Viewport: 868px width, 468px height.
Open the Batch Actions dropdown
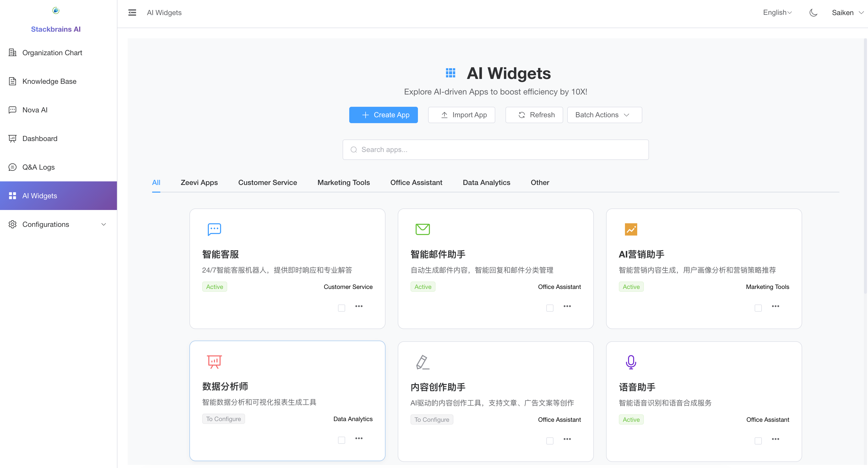(604, 115)
